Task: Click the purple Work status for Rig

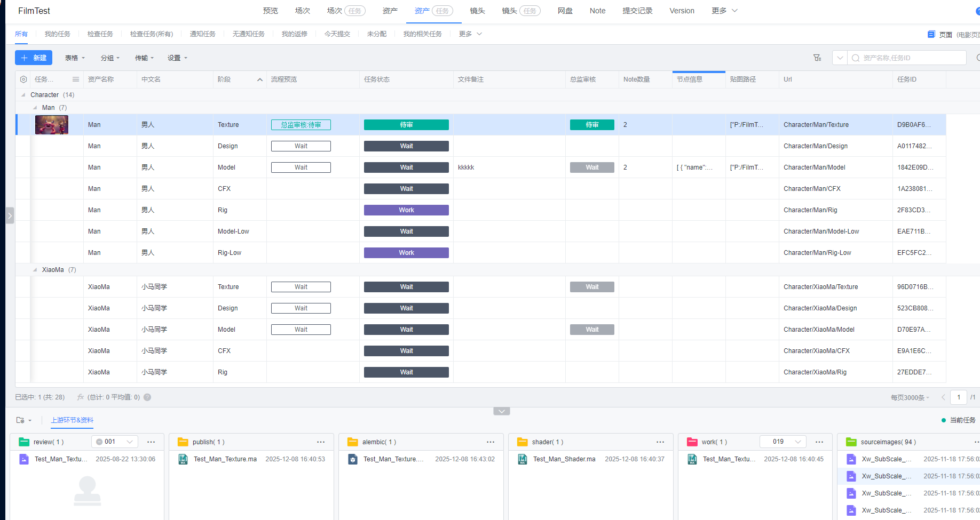Action: pyautogui.click(x=406, y=210)
